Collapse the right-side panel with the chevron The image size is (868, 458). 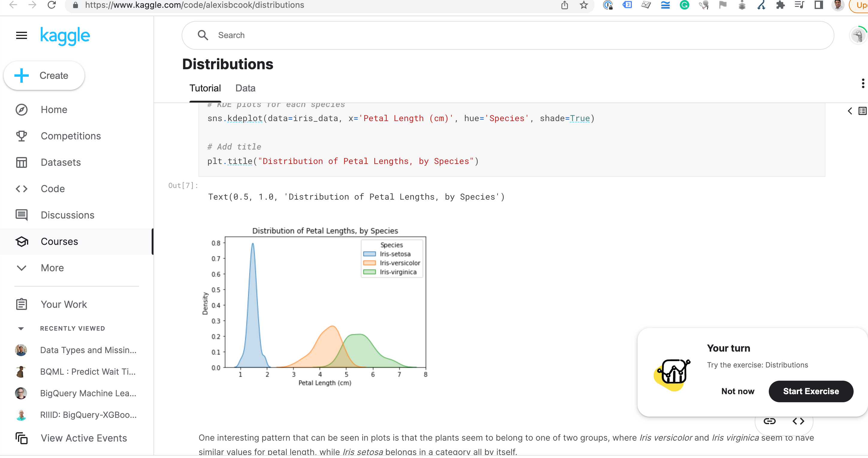coord(850,111)
